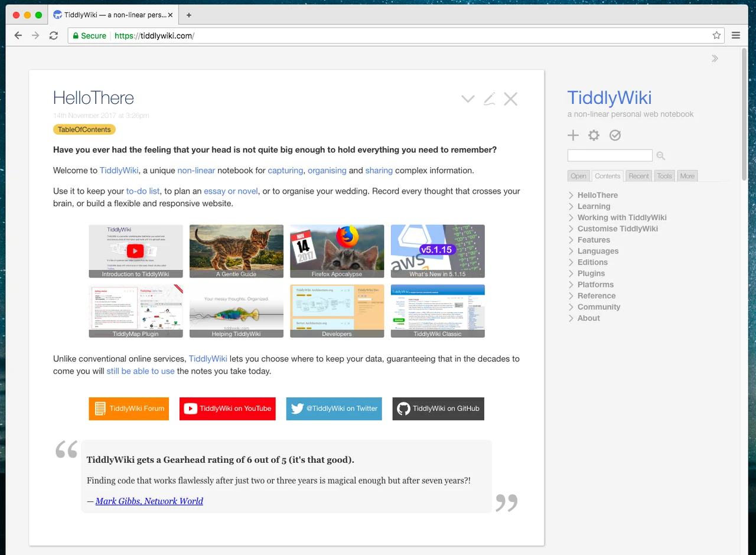The width and height of the screenshot is (756, 555).
Task: Open control panel gear icon
Action: [x=594, y=135]
